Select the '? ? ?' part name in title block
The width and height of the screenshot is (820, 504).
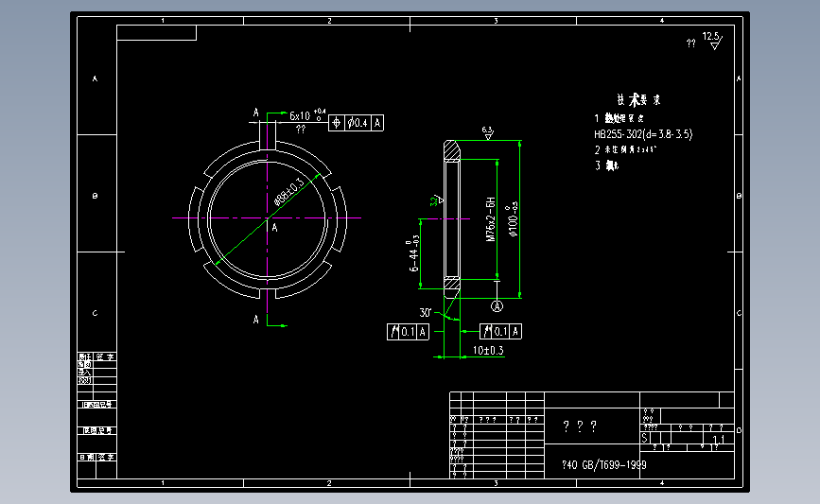(580, 426)
